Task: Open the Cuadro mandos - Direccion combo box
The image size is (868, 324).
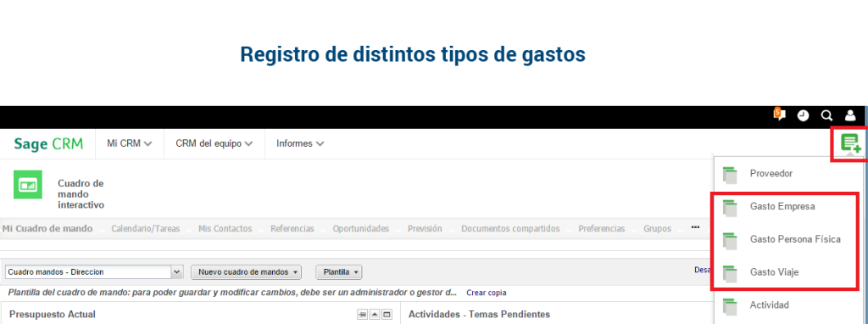Action: (94, 272)
